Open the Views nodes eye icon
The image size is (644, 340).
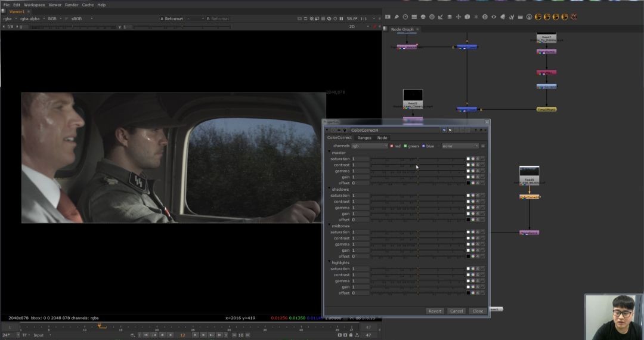click(x=494, y=17)
